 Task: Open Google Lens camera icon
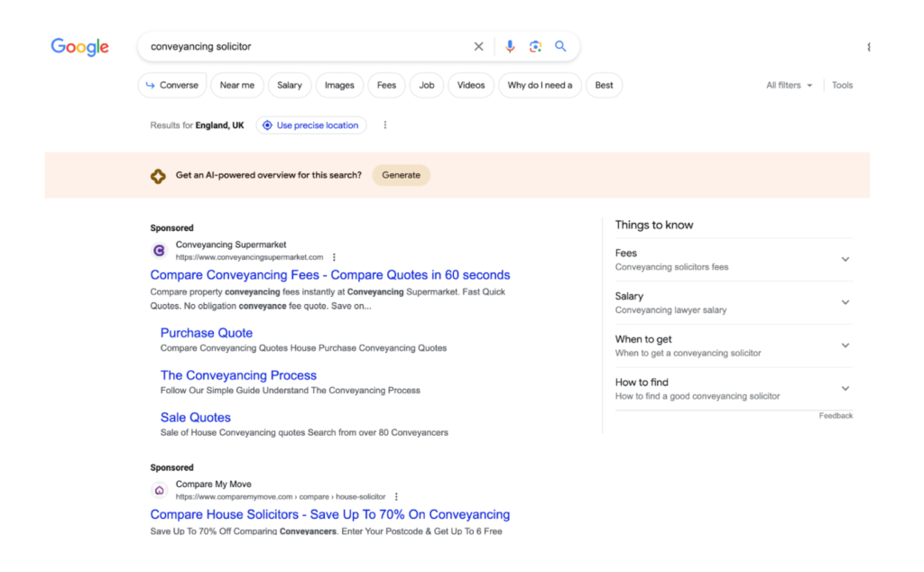click(x=536, y=46)
